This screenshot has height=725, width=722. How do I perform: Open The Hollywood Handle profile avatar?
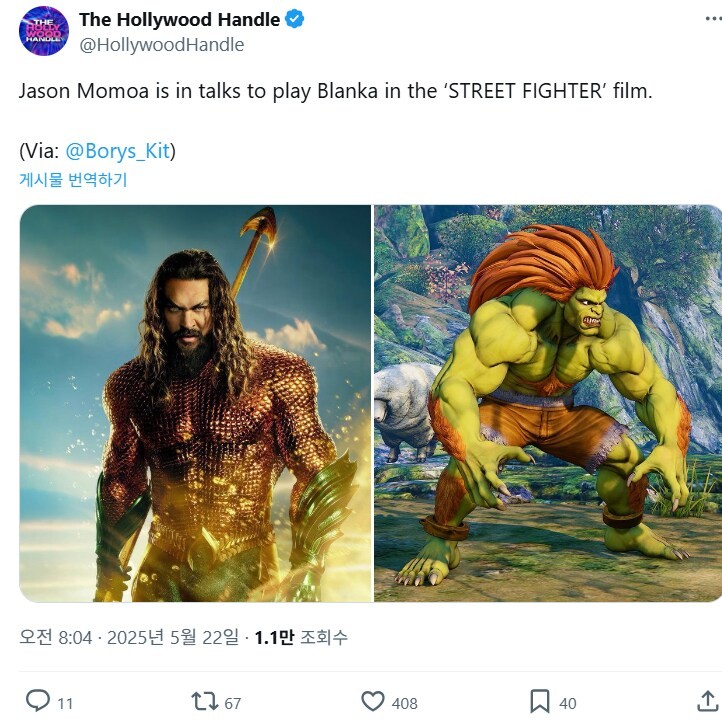44,31
